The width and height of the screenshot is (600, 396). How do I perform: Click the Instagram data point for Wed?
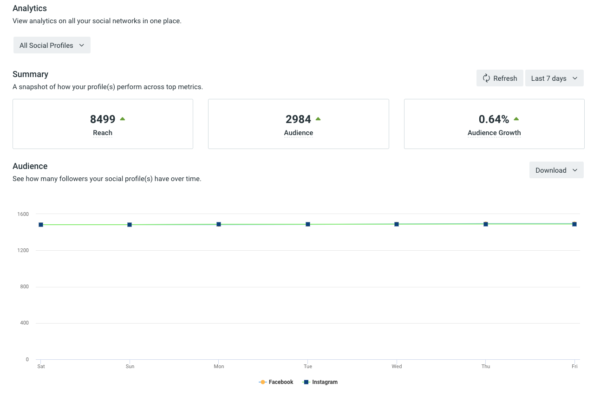click(396, 224)
